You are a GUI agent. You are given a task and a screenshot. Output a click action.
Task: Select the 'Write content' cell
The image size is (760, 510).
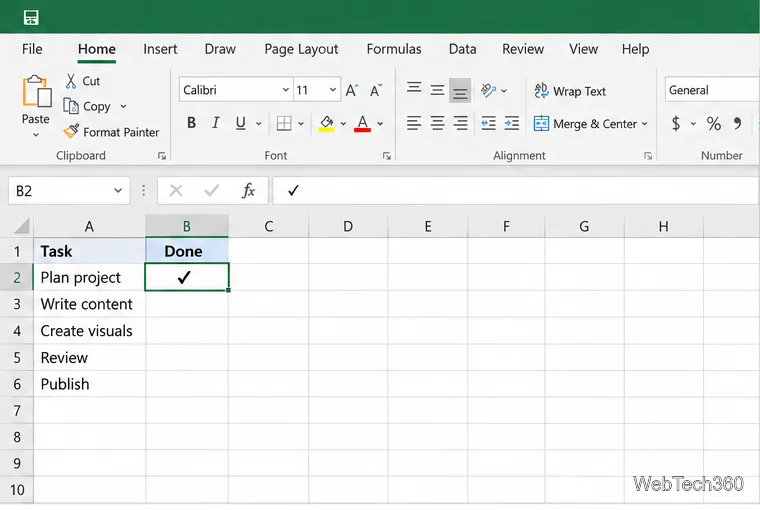(x=89, y=304)
